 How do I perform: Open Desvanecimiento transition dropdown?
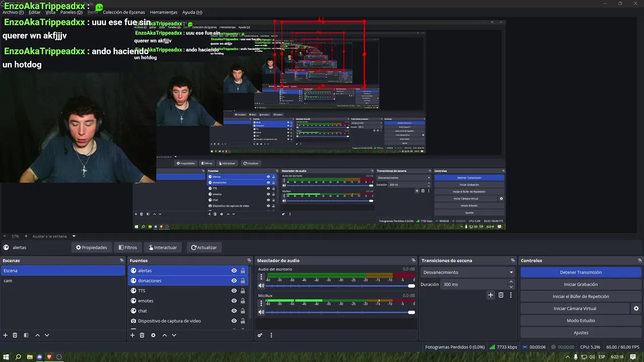pos(468,273)
